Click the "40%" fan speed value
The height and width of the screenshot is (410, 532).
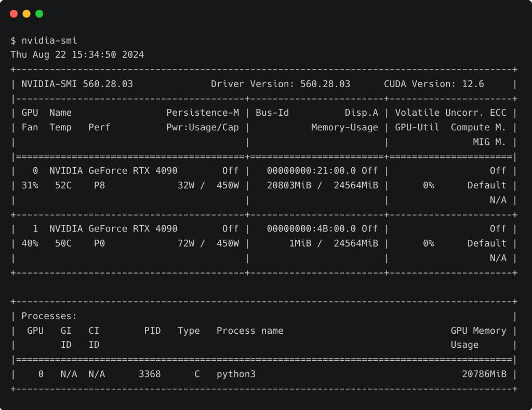[30, 243]
